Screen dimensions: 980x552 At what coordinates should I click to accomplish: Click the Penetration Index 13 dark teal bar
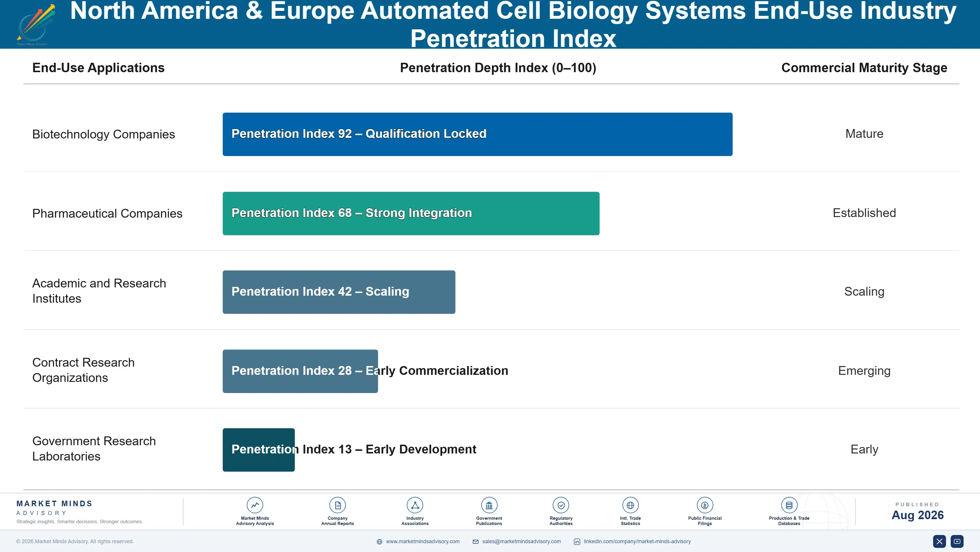click(x=259, y=450)
